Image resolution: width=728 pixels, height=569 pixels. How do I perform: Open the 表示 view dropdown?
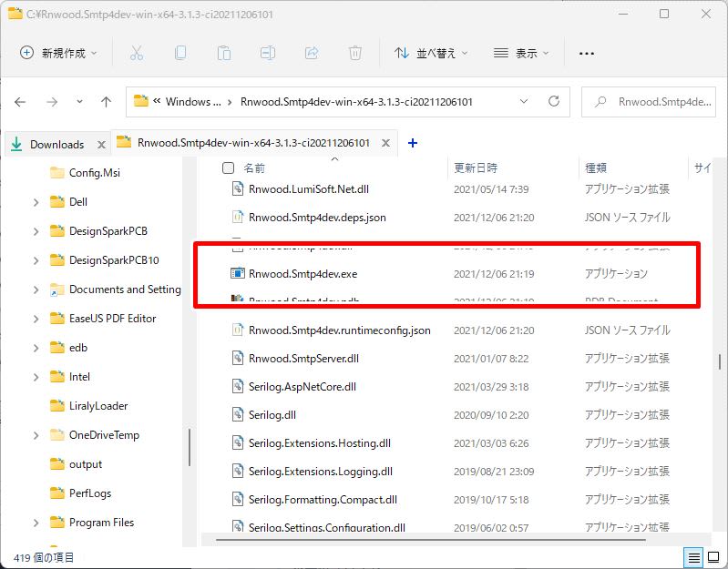(521, 53)
